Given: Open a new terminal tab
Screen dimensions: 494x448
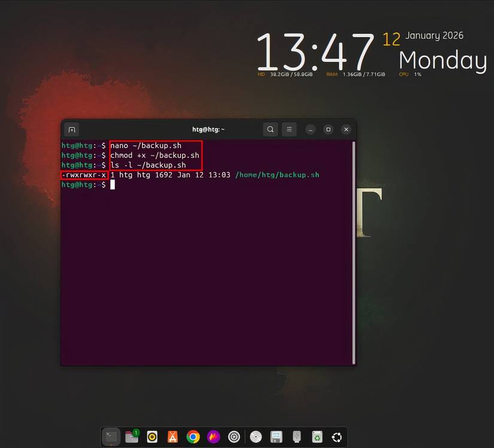Looking at the screenshot, I should pyautogui.click(x=71, y=129).
